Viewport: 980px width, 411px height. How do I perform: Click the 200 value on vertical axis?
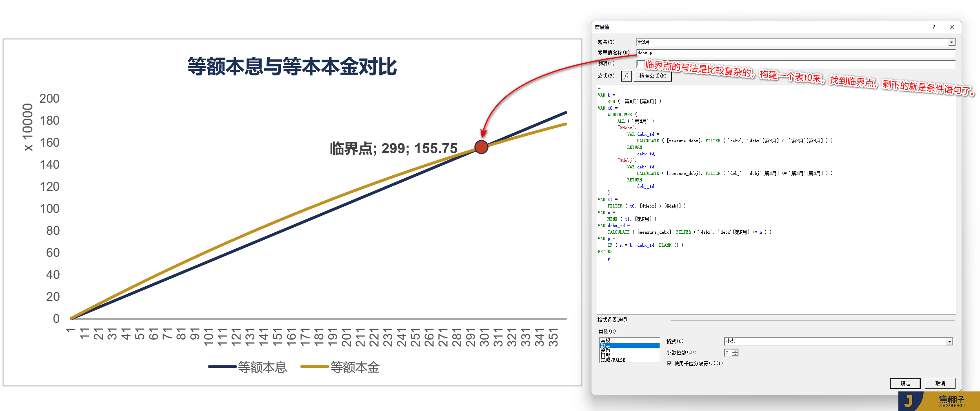(x=49, y=99)
